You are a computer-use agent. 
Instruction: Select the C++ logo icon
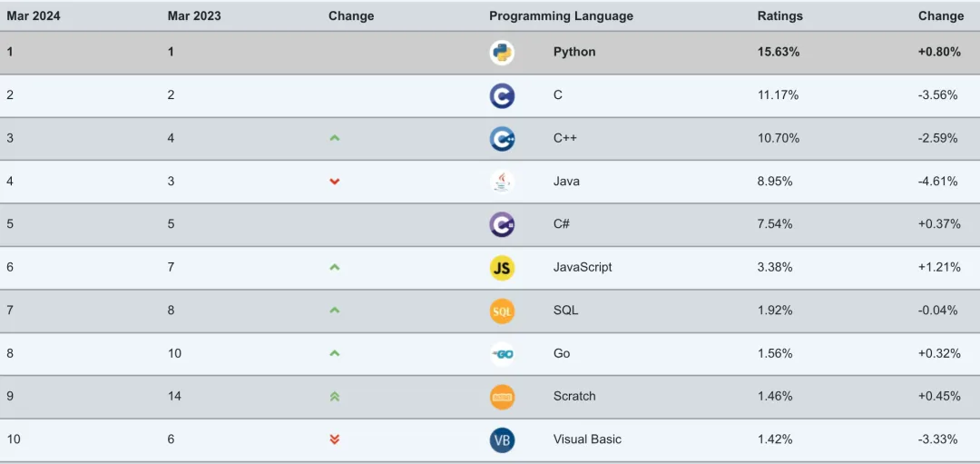click(x=502, y=138)
